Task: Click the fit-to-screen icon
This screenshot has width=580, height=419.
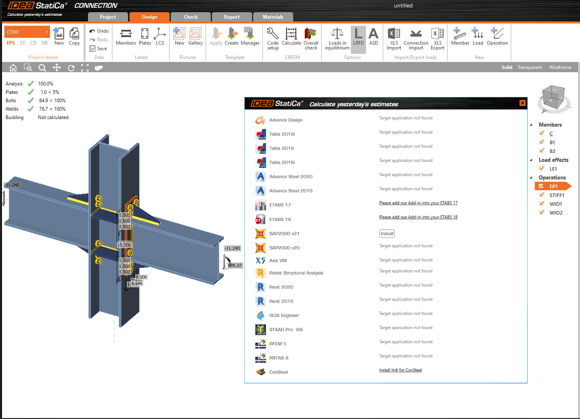Action: [x=85, y=68]
